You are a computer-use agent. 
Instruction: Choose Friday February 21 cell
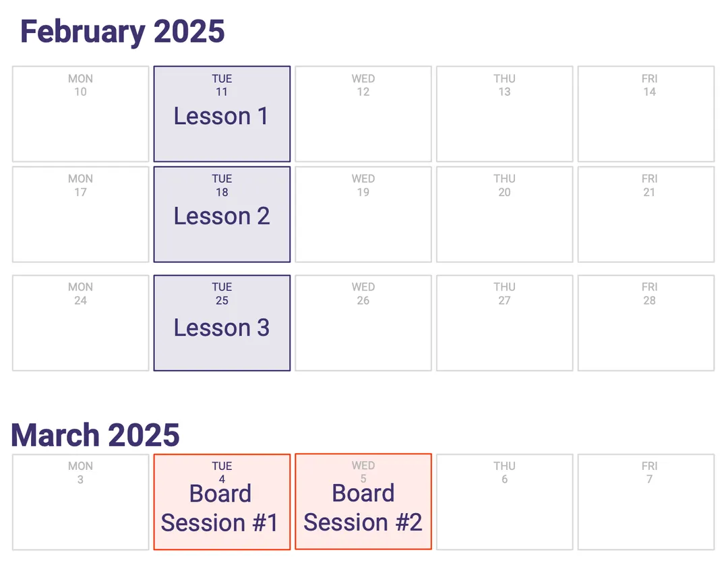(x=646, y=214)
